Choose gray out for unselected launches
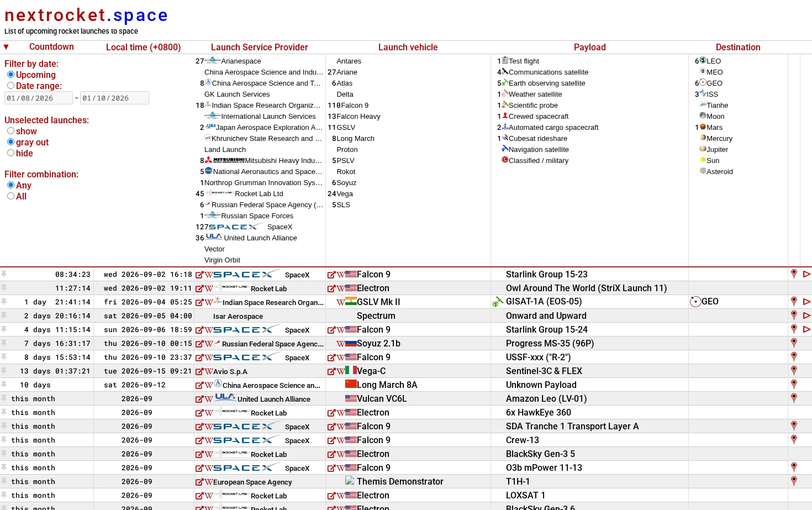 pos(10,142)
